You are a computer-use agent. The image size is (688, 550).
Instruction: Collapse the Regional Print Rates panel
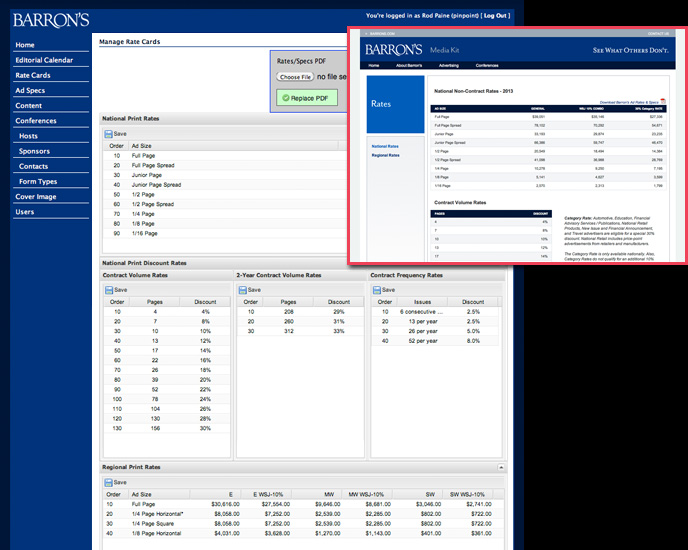500,467
